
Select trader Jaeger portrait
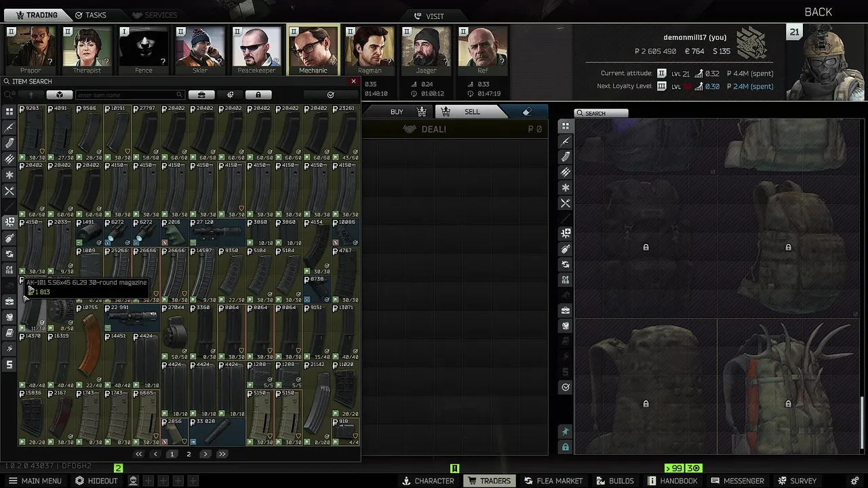tap(426, 50)
